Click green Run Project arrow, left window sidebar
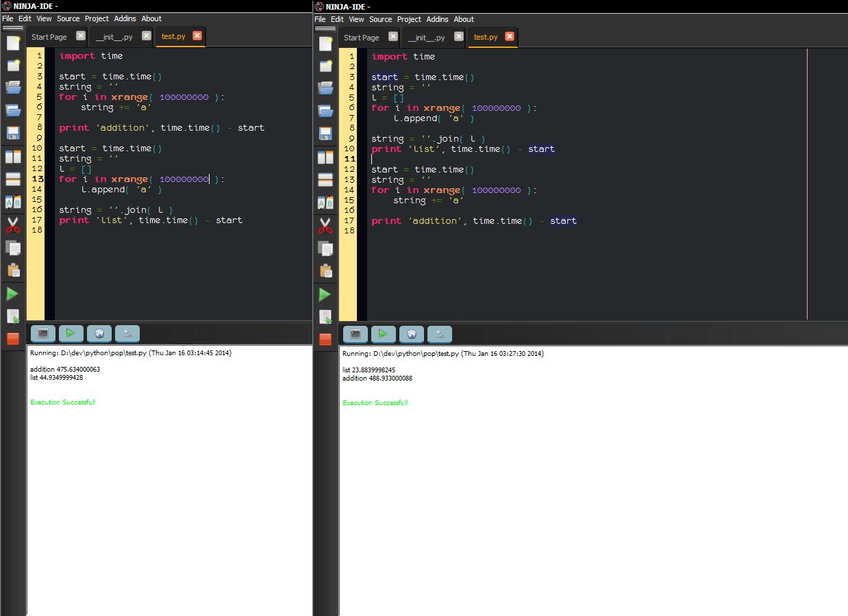This screenshot has height=616, width=848. click(x=12, y=294)
